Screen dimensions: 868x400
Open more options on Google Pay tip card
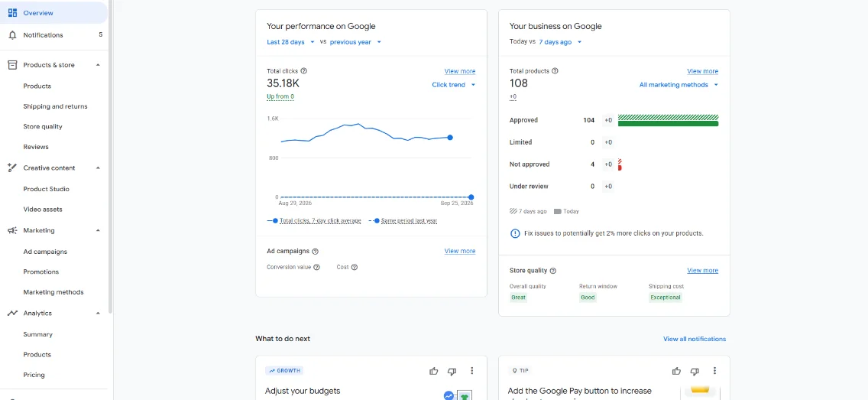(x=714, y=371)
